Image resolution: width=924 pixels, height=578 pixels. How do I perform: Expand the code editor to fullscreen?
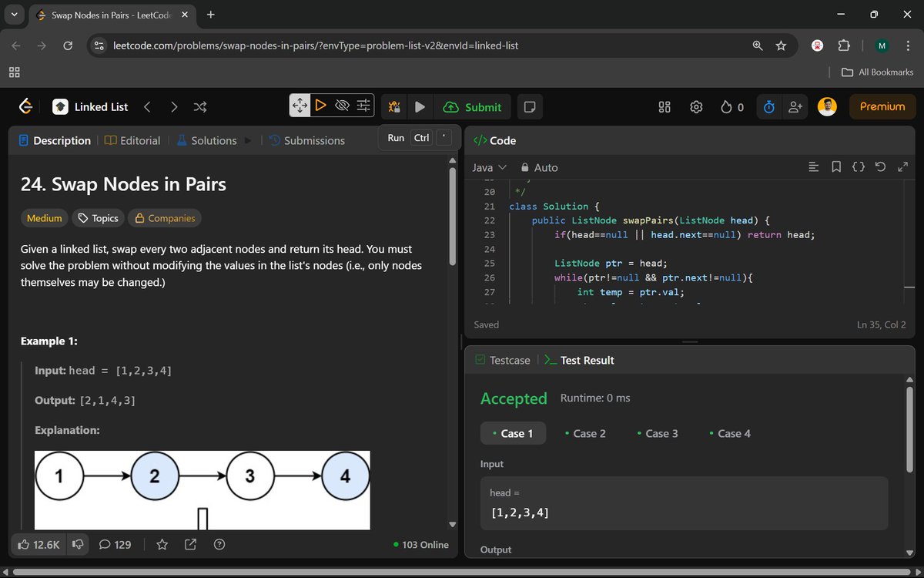pos(903,167)
